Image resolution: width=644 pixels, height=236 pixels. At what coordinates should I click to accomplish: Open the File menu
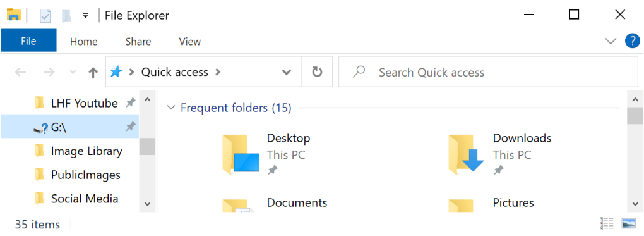click(x=29, y=40)
